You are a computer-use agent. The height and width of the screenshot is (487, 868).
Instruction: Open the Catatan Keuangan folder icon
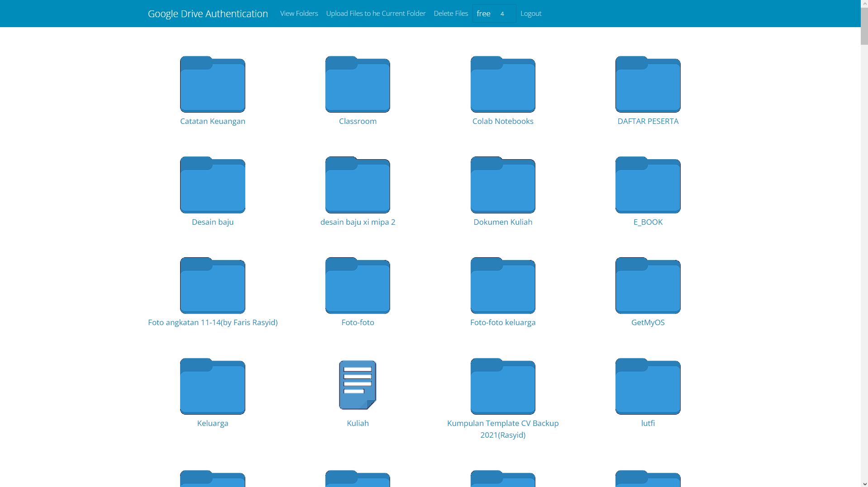coord(213,84)
